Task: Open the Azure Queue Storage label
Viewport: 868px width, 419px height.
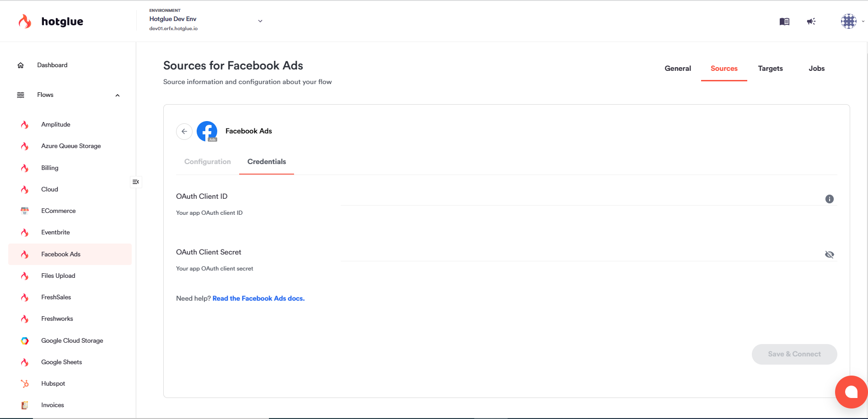Action: coord(71,146)
